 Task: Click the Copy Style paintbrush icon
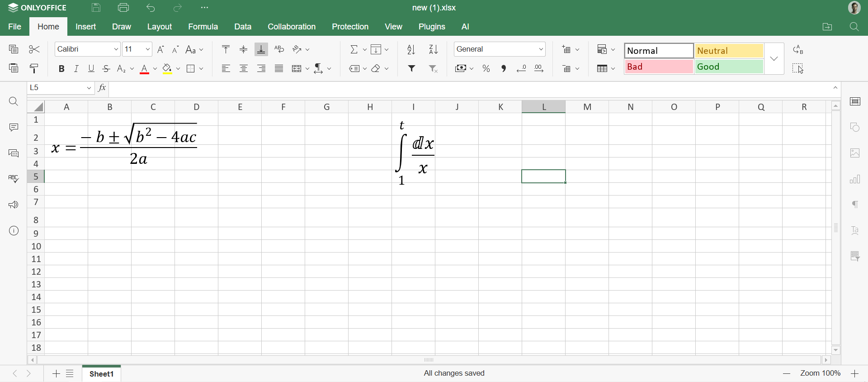pyautogui.click(x=34, y=69)
